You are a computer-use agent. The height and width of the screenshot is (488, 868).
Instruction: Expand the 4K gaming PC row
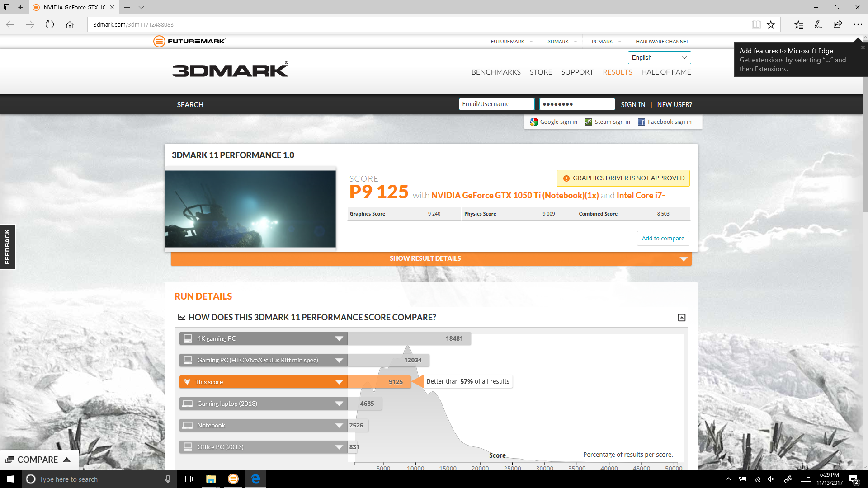(x=339, y=338)
